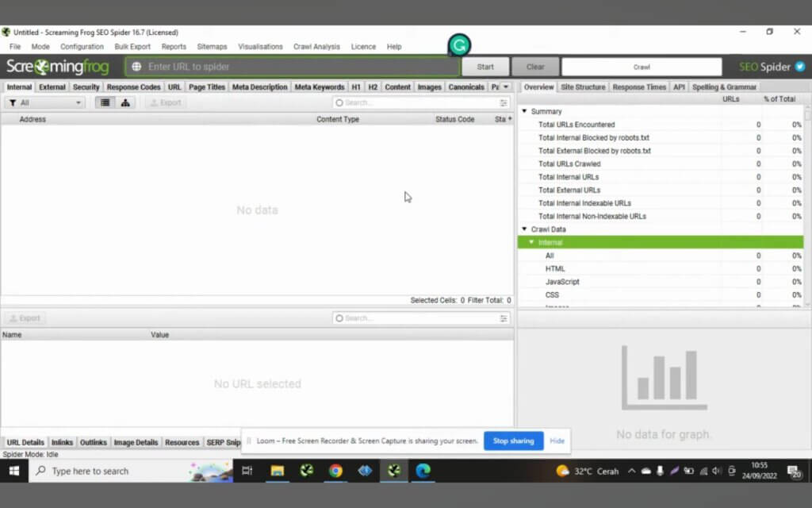Open the Help menu
The height and width of the screenshot is (508, 812).
(x=394, y=47)
